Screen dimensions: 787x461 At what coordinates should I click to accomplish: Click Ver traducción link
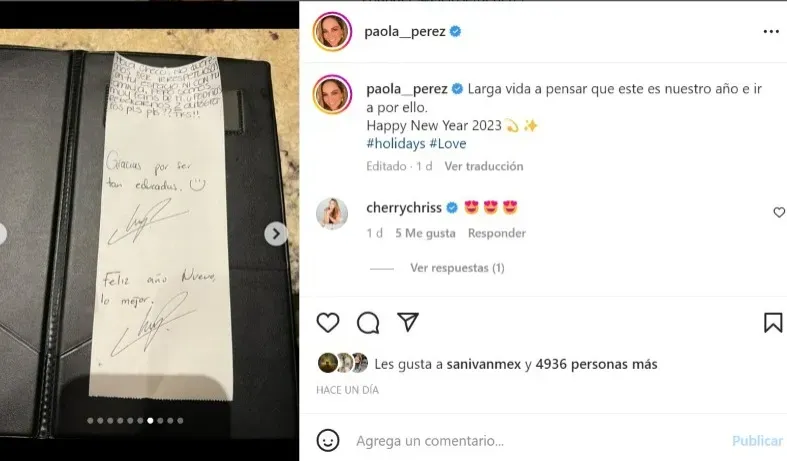point(484,166)
